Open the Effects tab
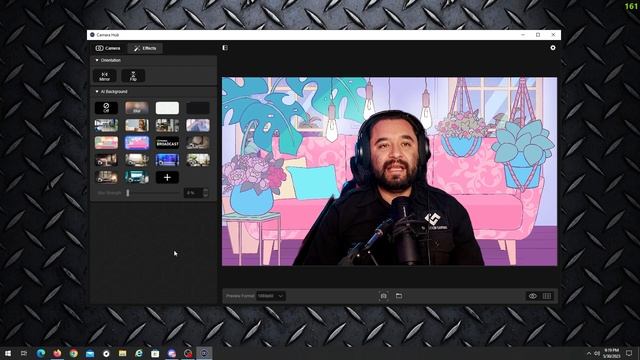This screenshot has height=360, width=640. [x=145, y=48]
